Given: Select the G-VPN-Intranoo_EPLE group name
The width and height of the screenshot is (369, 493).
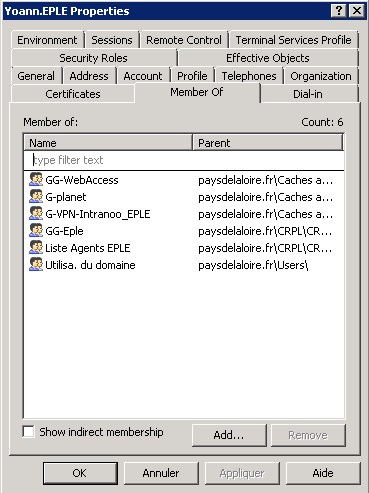Looking at the screenshot, I should 98,214.
